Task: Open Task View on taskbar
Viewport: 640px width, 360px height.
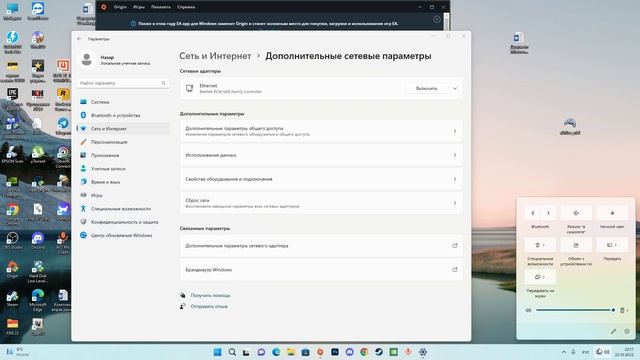Action: 246,352
